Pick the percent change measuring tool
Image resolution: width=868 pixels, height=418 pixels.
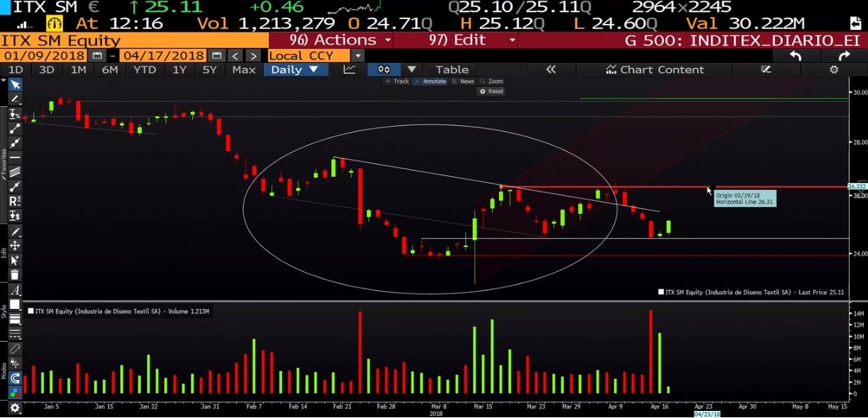click(15, 114)
